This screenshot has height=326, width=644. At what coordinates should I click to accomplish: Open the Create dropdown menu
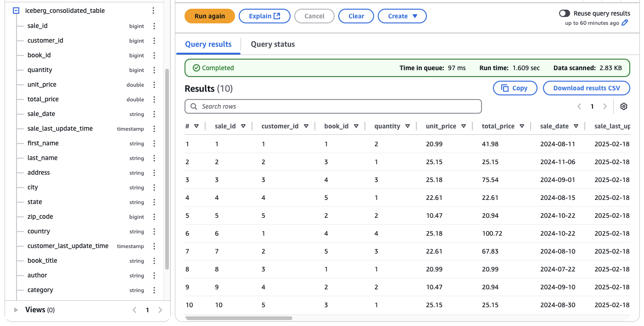tap(402, 16)
